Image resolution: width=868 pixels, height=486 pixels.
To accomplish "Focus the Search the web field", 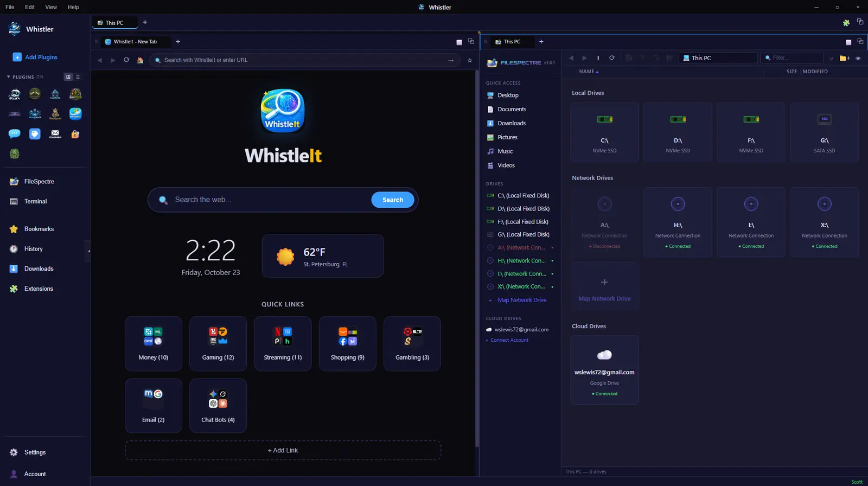I will click(x=260, y=200).
